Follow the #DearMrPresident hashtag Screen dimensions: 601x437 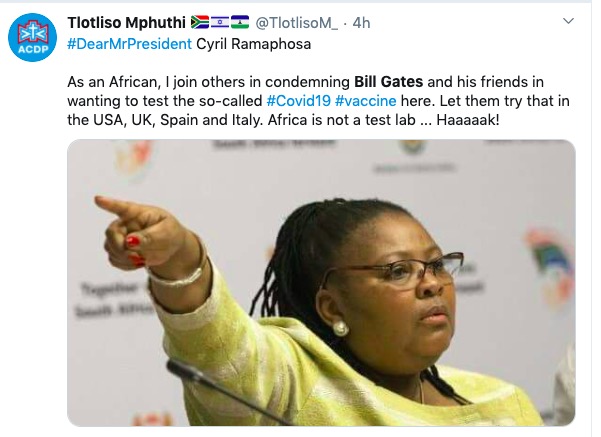[x=129, y=44]
